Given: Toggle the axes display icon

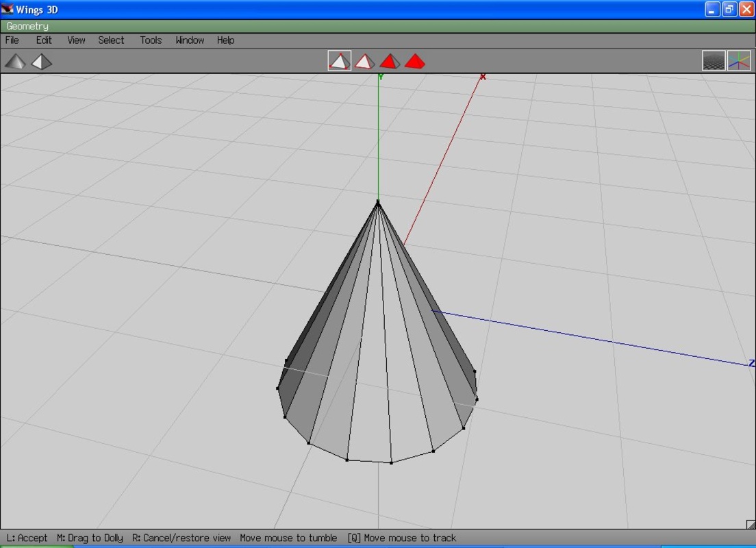Looking at the screenshot, I should tap(739, 61).
